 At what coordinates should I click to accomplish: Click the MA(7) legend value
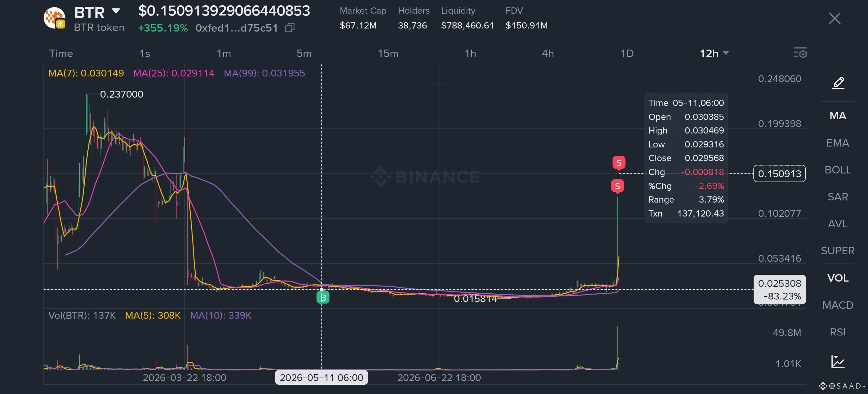click(x=86, y=73)
